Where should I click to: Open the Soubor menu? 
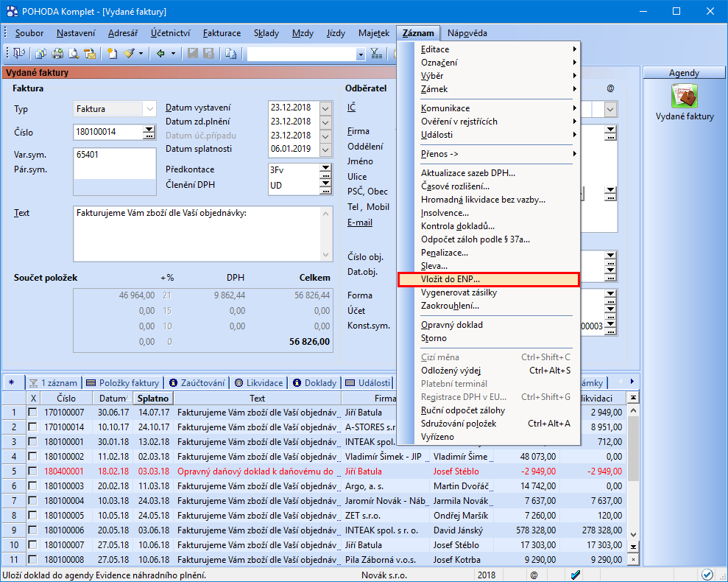pyautogui.click(x=29, y=33)
